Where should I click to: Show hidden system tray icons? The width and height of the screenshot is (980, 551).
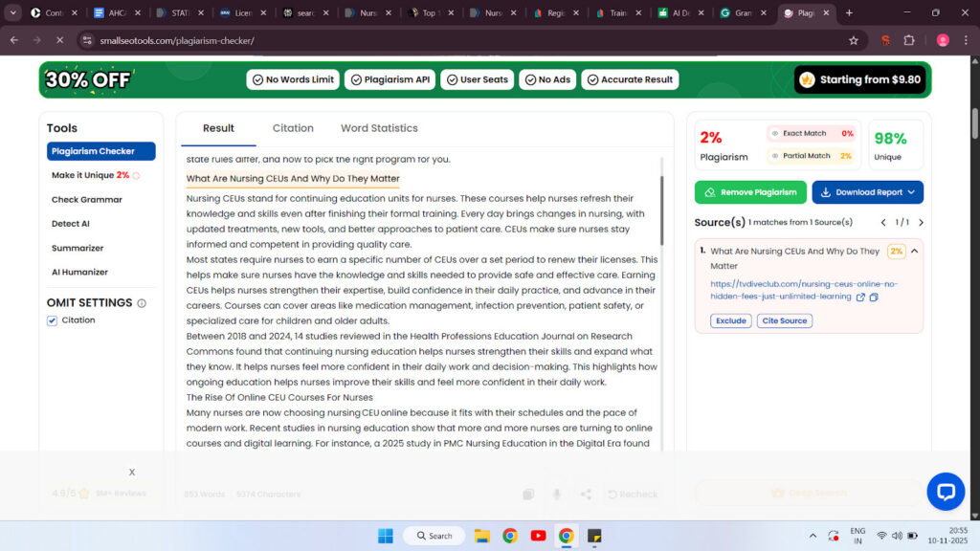point(813,536)
